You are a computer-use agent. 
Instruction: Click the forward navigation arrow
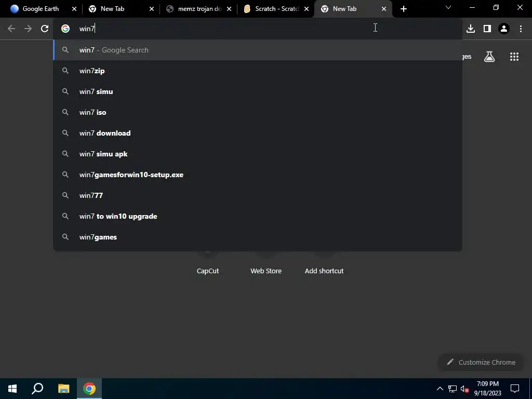click(x=28, y=29)
